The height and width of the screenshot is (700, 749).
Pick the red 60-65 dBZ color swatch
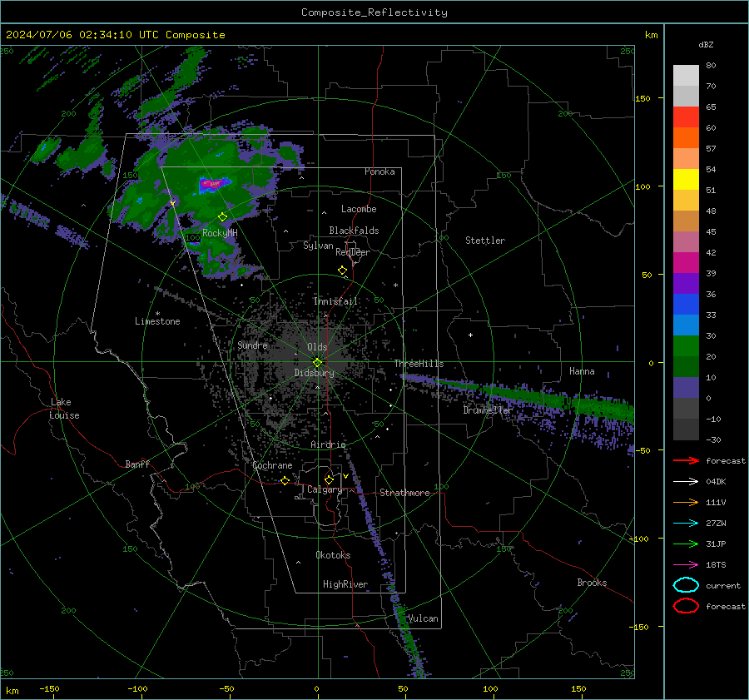[x=686, y=117]
